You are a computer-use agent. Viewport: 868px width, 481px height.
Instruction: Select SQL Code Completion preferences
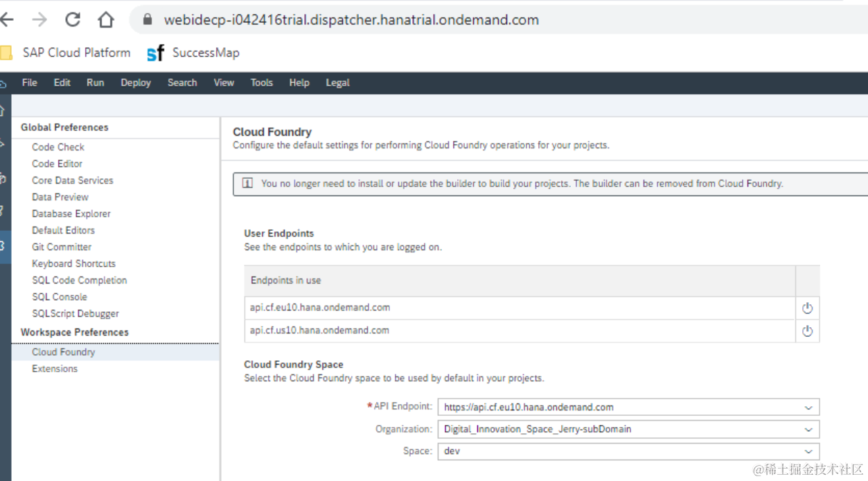click(80, 280)
